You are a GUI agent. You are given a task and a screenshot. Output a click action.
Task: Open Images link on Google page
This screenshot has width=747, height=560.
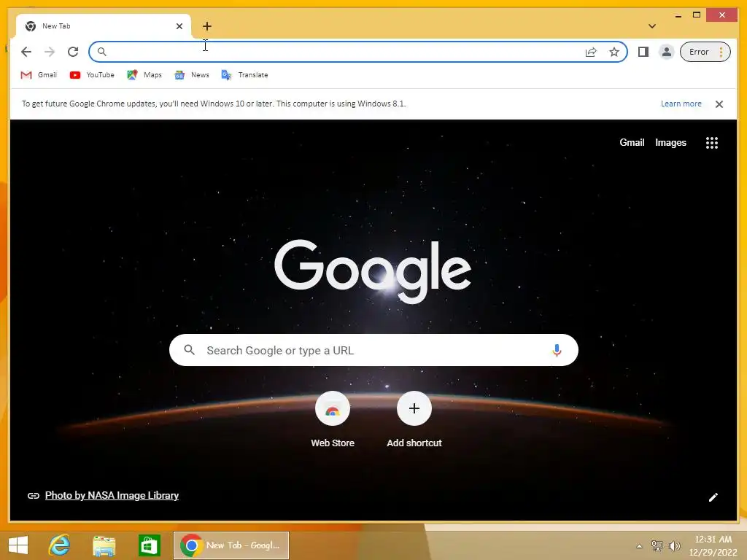point(670,142)
